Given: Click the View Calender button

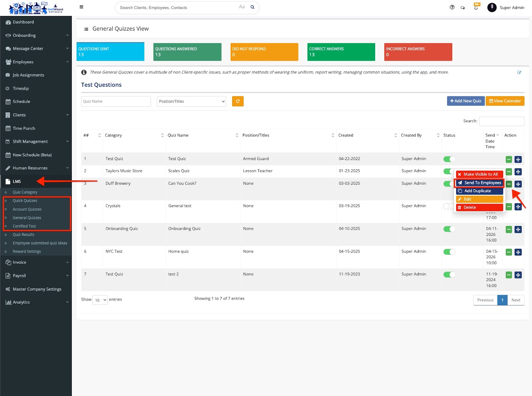Looking at the screenshot, I should [505, 101].
